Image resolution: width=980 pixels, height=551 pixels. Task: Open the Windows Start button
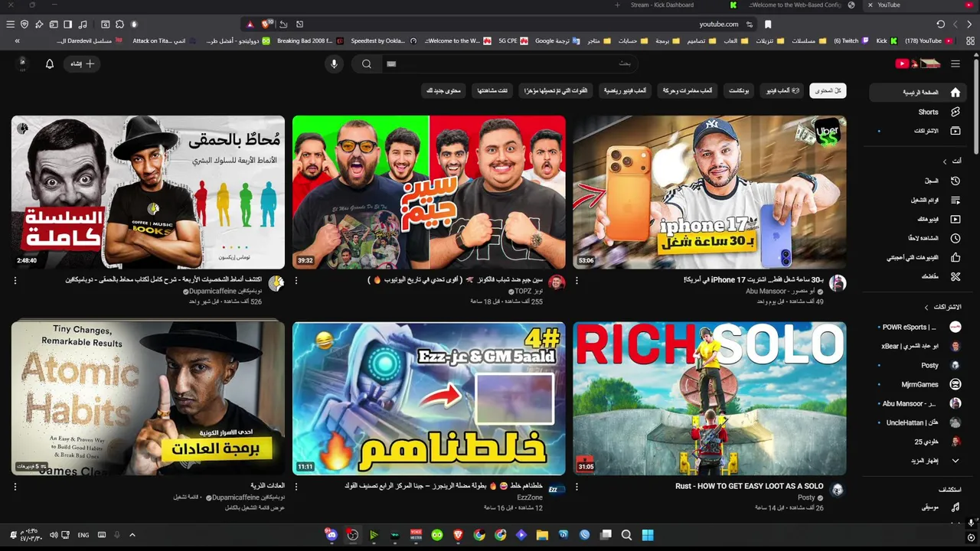(x=648, y=535)
